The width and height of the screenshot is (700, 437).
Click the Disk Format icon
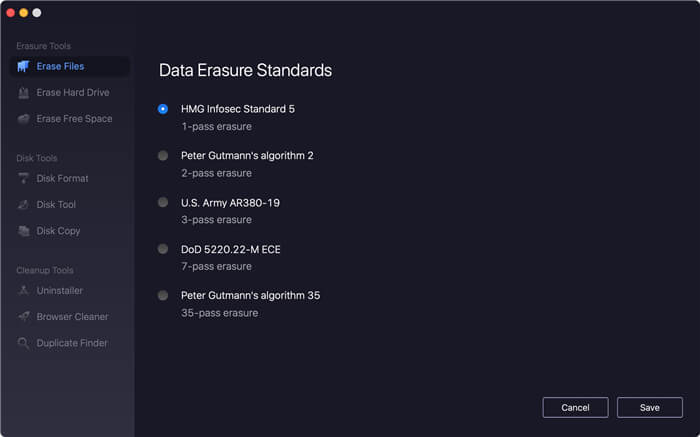pos(23,179)
